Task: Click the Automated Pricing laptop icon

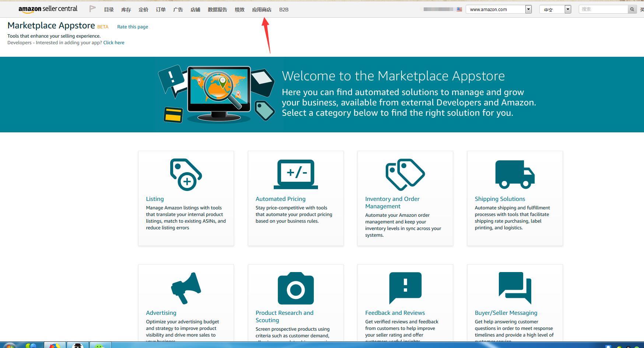Action: click(x=295, y=174)
